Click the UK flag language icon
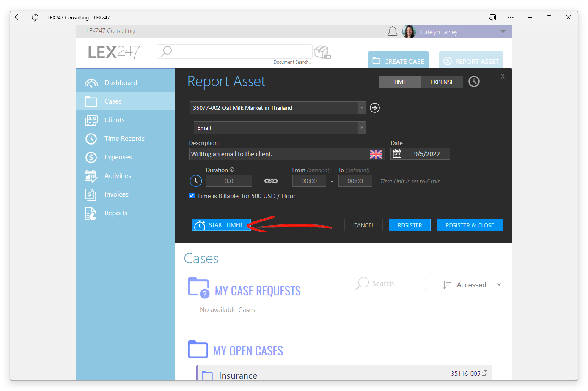 tap(376, 154)
